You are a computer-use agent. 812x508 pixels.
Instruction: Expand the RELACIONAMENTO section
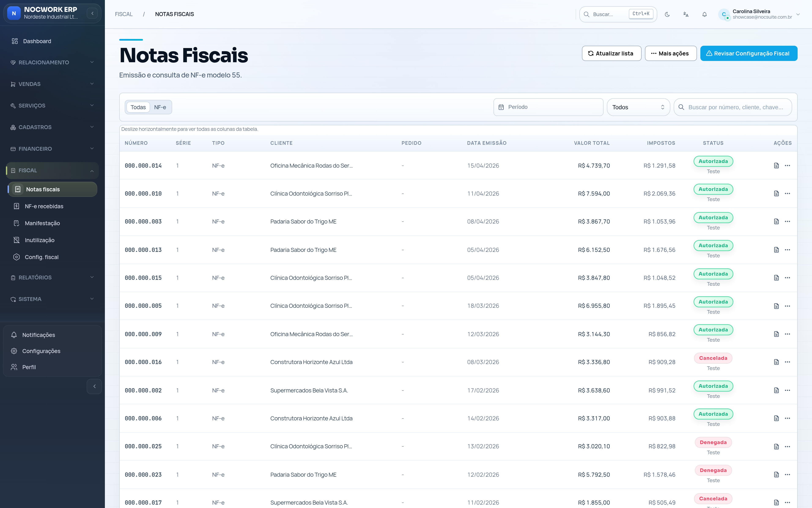click(x=52, y=62)
